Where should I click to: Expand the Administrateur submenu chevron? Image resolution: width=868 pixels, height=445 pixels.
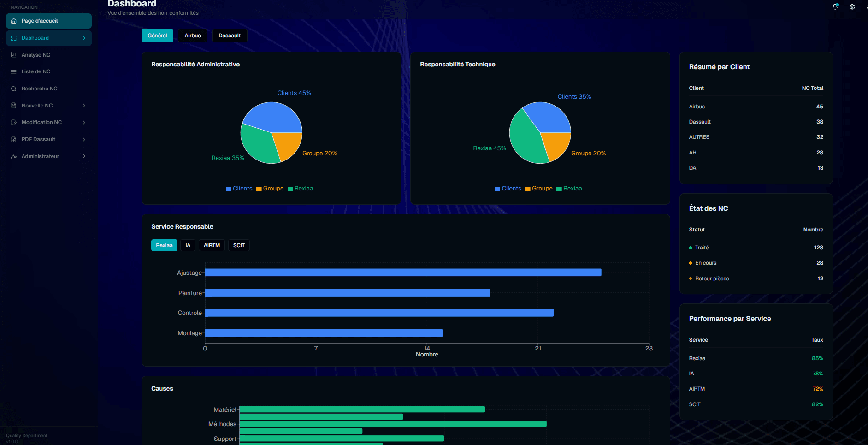click(x=84, y=156)
